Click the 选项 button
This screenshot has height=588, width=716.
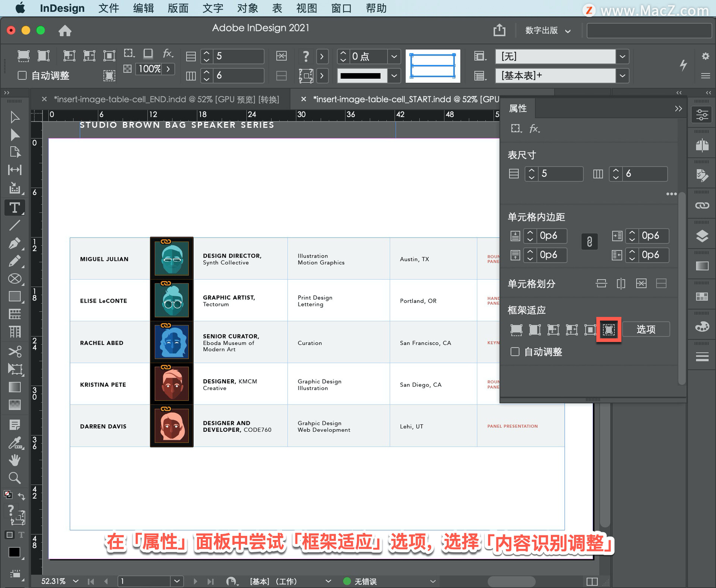(646, 330)
